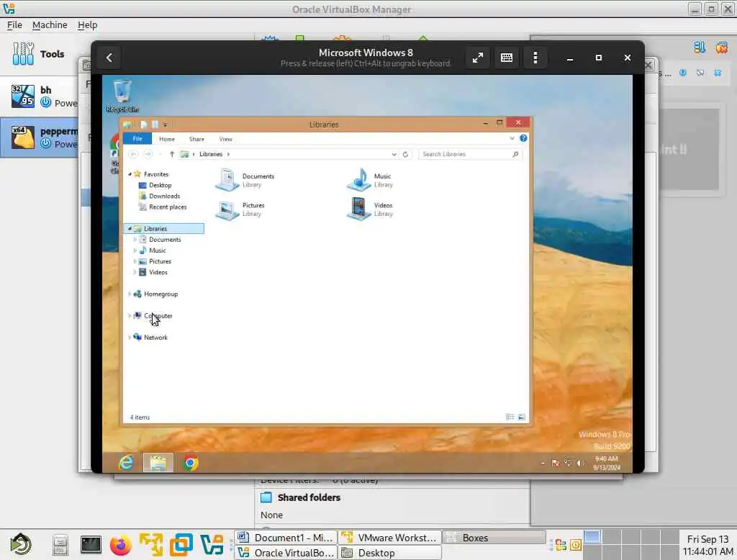Viewport: 737px width, 560px height.
Task: Switch to the Home ribbon tab
Action: [x=167, y=139]
